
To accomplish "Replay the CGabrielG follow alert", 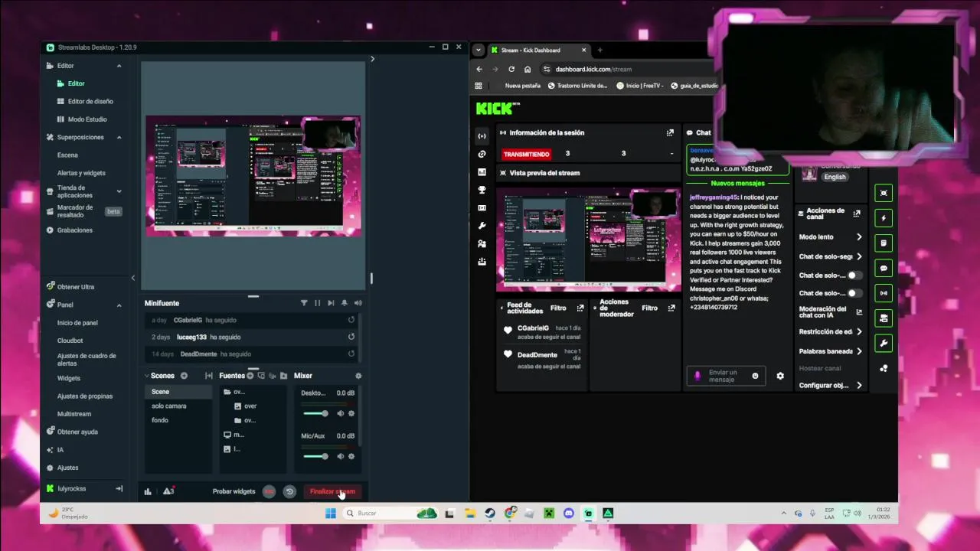I will [351, 320].
